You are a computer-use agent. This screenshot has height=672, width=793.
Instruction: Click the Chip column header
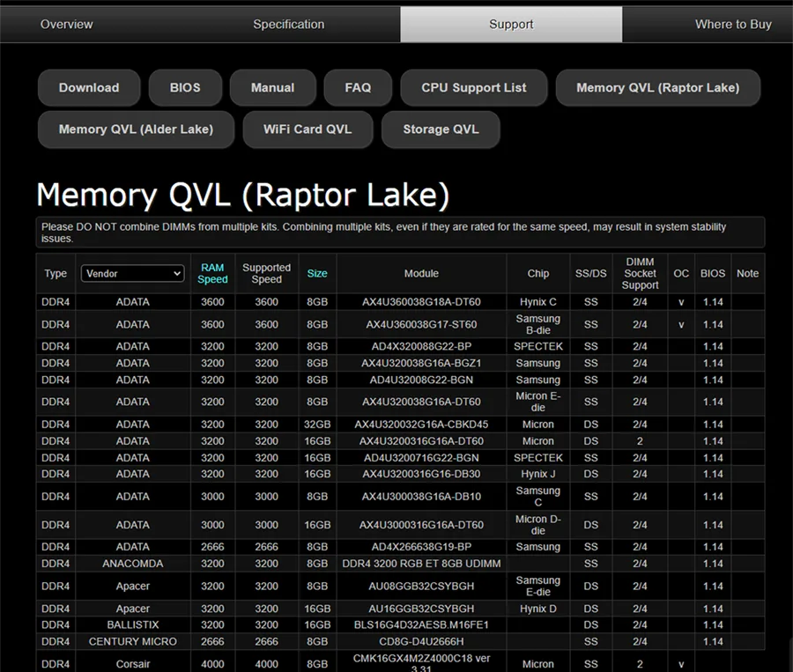[538, 274]
